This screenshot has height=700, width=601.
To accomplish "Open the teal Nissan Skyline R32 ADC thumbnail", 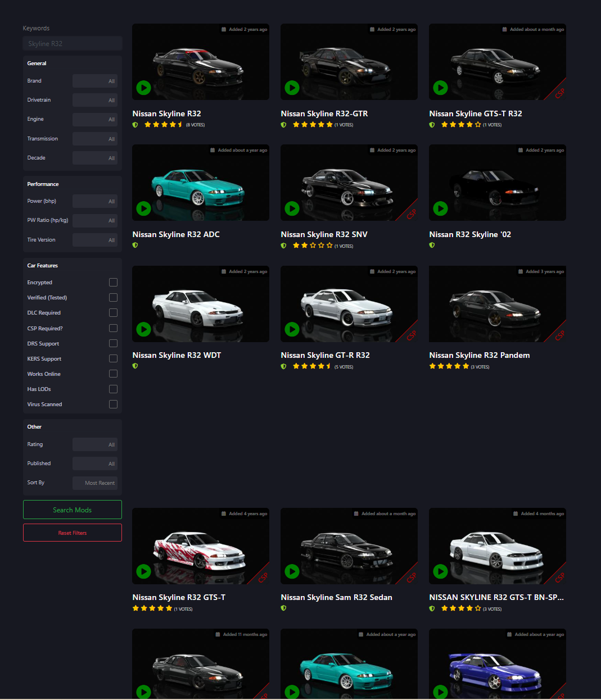I will click(201, 183).
